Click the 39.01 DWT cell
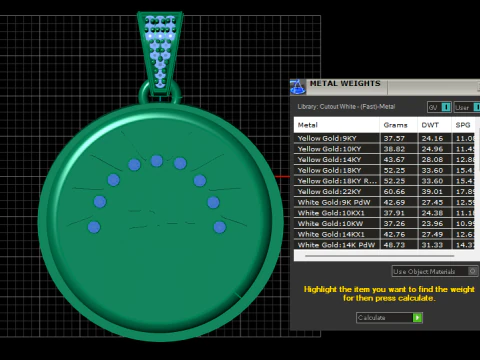 [434, 192]
